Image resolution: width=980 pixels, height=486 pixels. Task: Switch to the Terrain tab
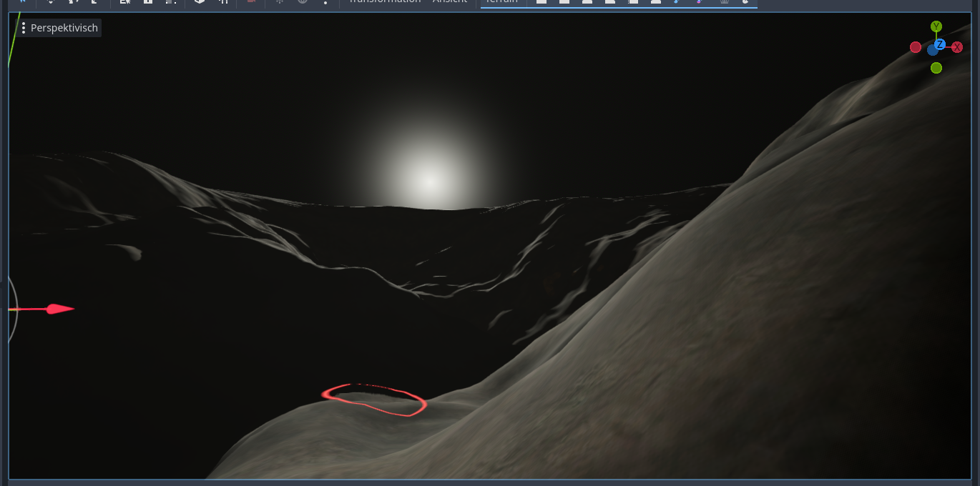pos(501,1)
